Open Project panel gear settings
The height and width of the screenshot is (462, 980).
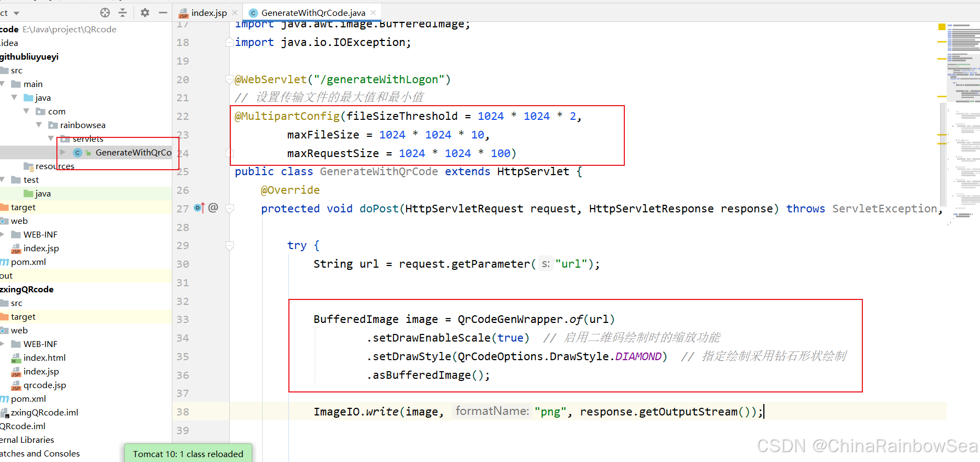145,13
